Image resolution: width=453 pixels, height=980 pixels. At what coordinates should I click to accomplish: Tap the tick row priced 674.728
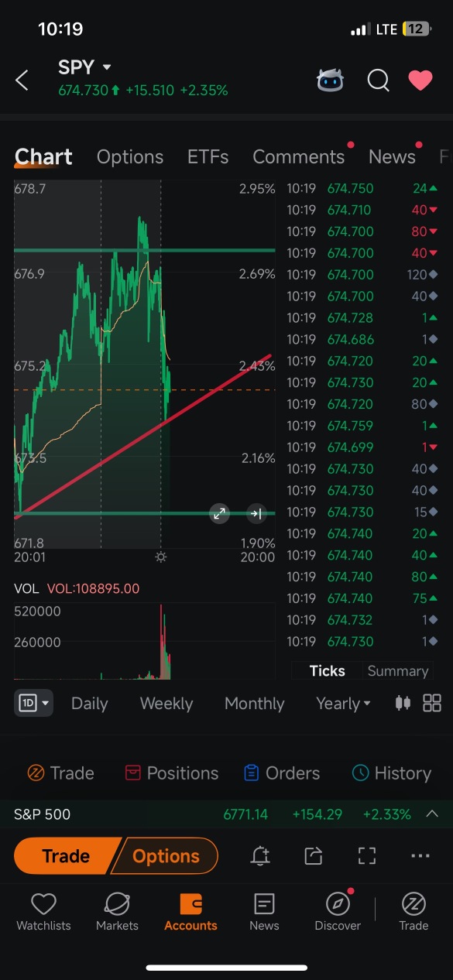tap(362, 317)
